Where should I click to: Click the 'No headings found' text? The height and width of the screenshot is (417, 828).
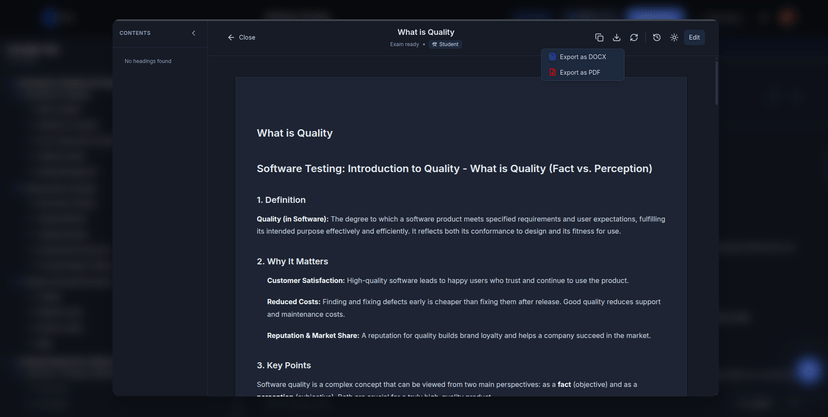148,61
